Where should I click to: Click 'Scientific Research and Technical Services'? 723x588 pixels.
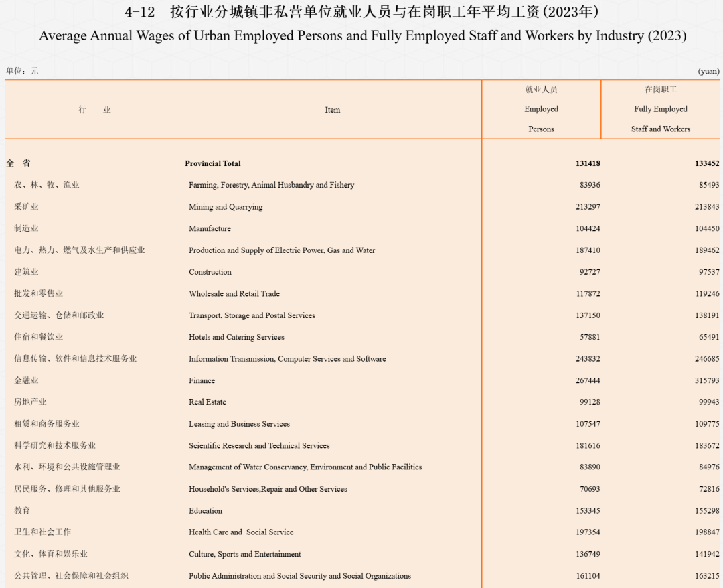coord(259,445)
